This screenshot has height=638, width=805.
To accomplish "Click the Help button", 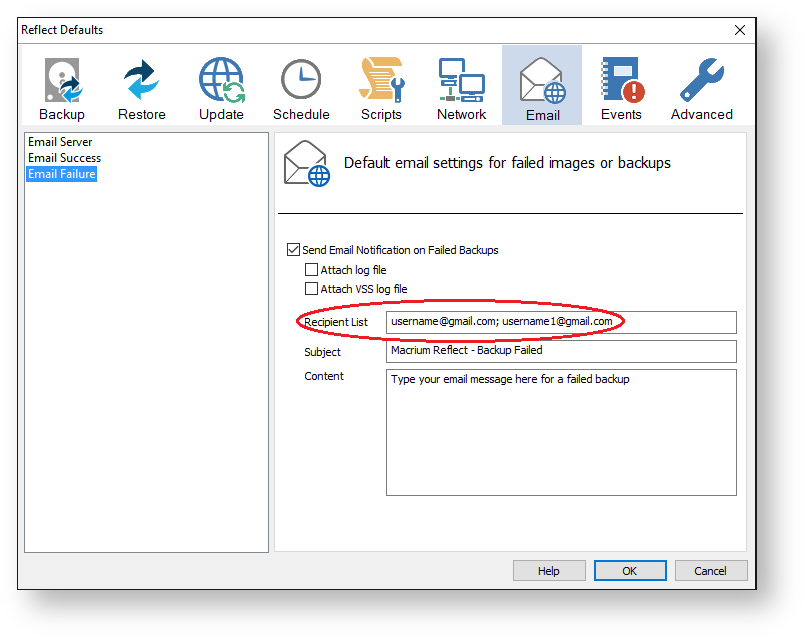I will click(x=549, y=571).
